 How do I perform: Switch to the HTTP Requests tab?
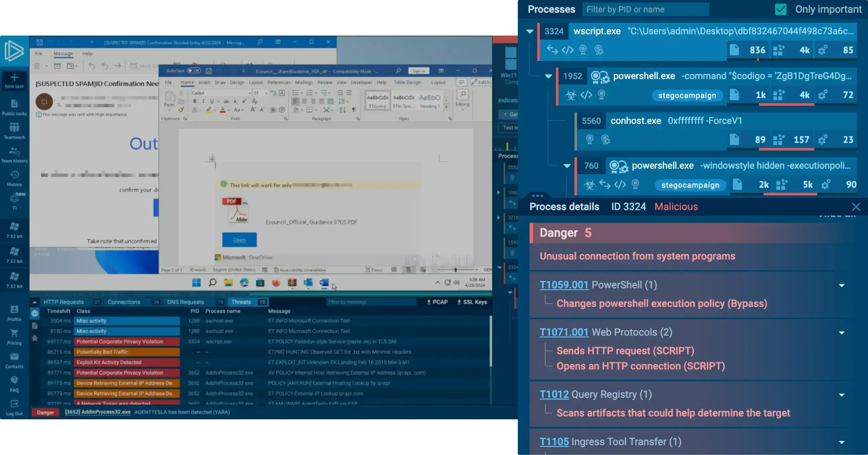[x=63, y=302]
